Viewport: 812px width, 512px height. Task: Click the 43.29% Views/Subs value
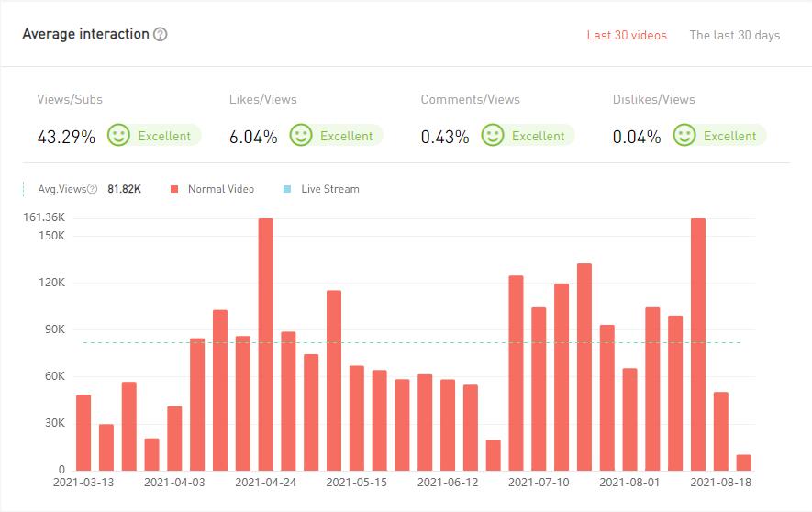coord(66,137)
